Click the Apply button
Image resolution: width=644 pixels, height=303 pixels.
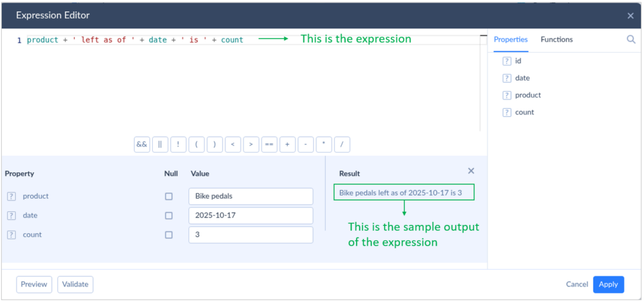[608, 284]
